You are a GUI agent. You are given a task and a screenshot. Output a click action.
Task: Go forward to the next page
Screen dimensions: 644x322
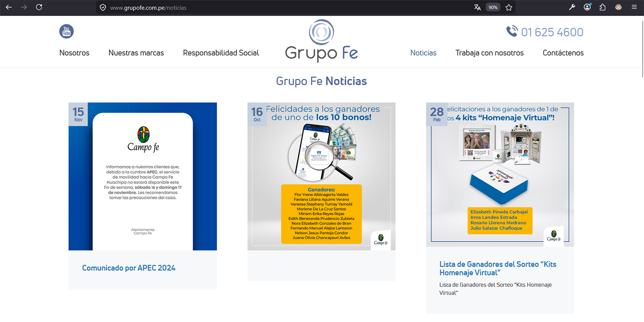pos(24,7)
